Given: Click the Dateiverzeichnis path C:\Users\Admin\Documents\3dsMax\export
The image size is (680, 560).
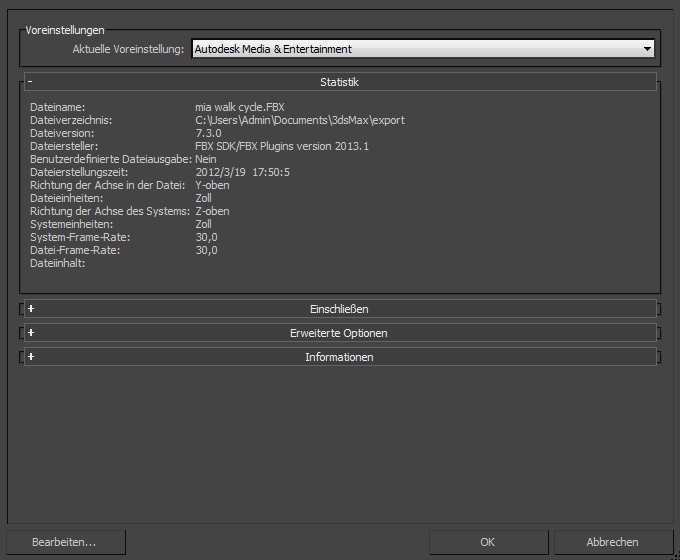Looking at the screenshot, I should pyautogui.click(x=300, y=120).
